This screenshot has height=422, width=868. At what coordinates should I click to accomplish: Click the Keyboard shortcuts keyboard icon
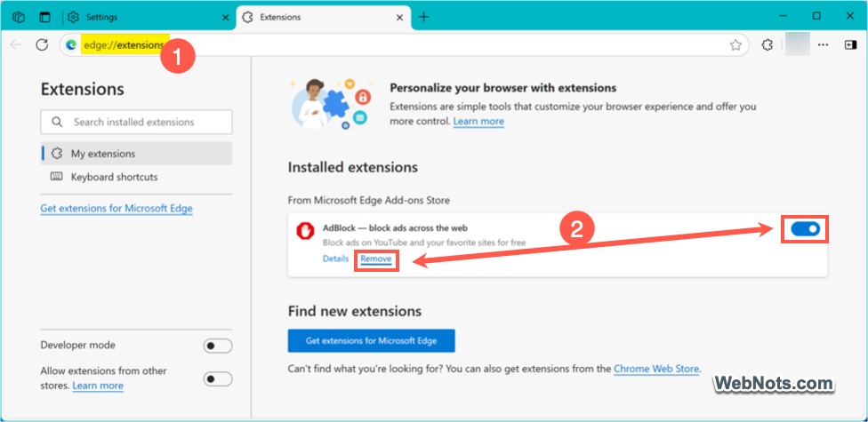(56, 177)
